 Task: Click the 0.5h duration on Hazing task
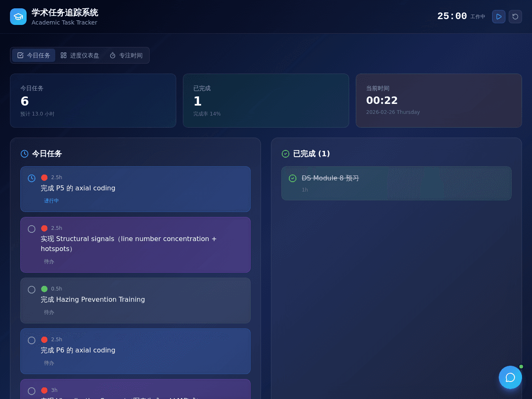57,289
